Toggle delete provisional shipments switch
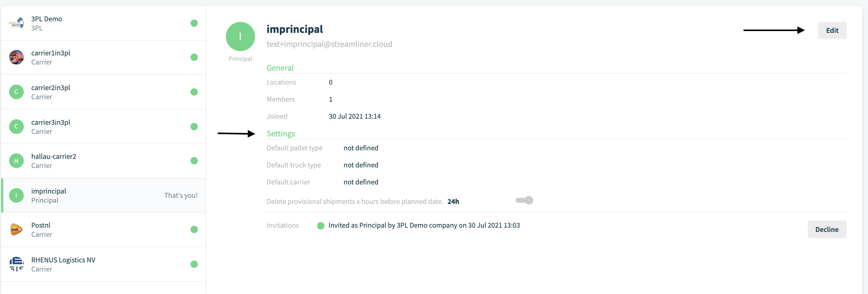 [x=524, y=200]
